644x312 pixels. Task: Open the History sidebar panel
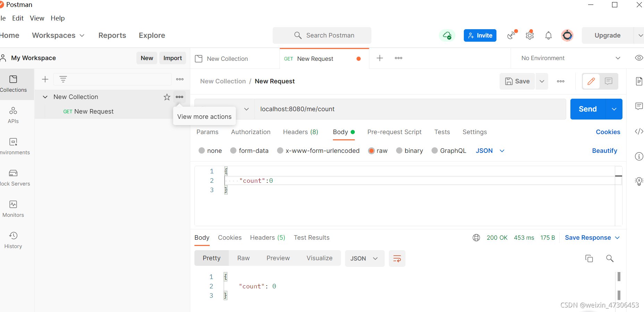pos(13,240)
